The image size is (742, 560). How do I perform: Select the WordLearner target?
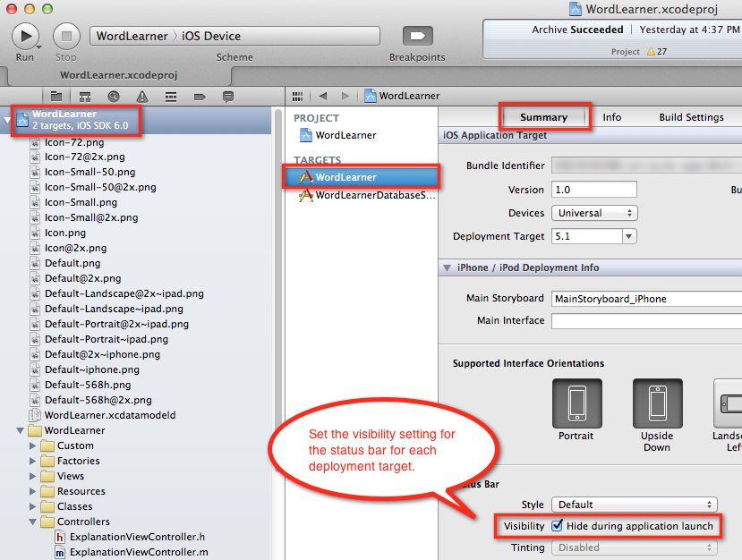(x=362, y=177)
